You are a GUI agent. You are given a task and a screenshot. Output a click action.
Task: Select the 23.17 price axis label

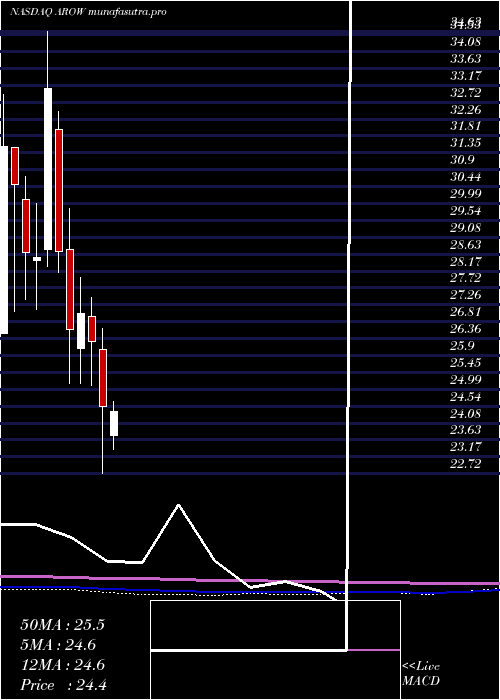(x=466, y=446)
